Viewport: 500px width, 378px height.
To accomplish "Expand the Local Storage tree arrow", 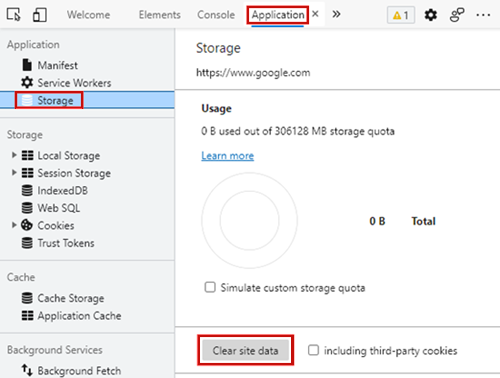I will (14, 155).
